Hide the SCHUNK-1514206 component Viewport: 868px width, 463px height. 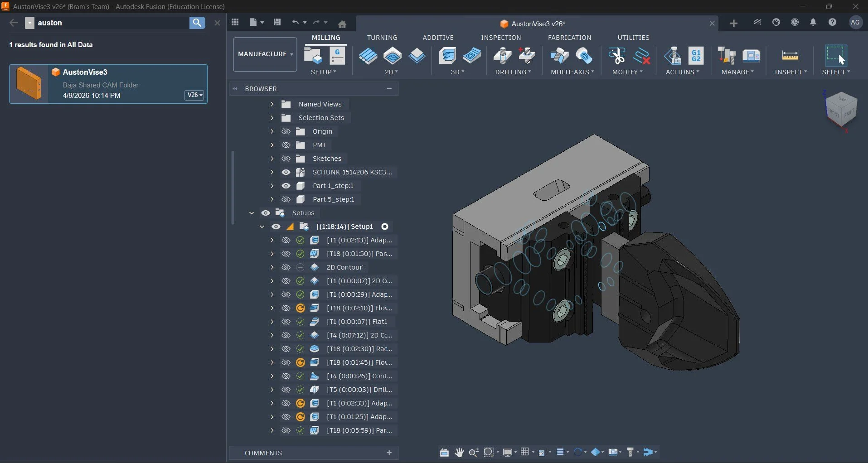pos(286,172)
